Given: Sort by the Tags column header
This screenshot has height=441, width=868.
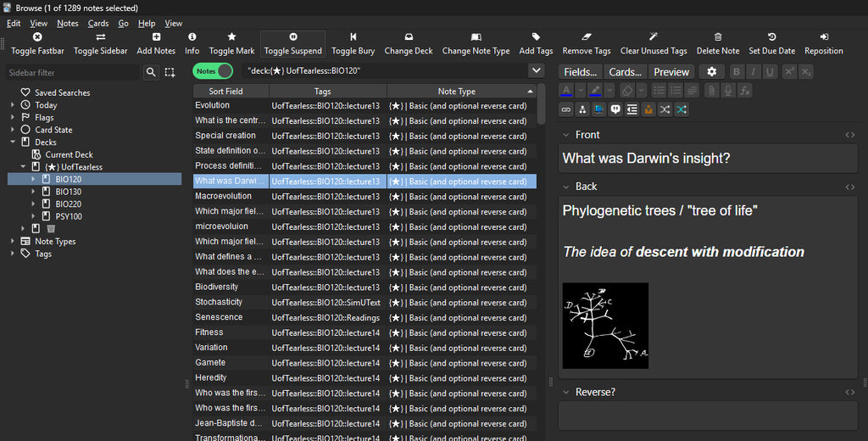Looking at the screenshot, I should tap(328, 91).
